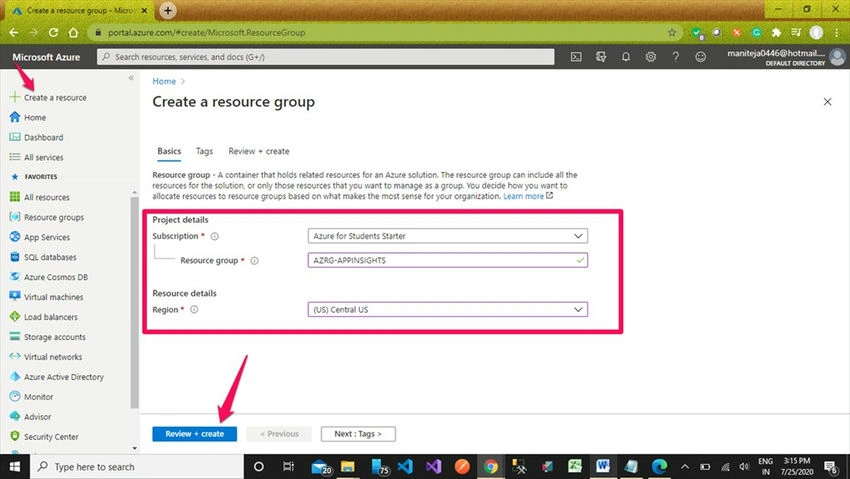Open Cloud Shell from the Azure header
The image size is (850, 479).
point(576,57)
